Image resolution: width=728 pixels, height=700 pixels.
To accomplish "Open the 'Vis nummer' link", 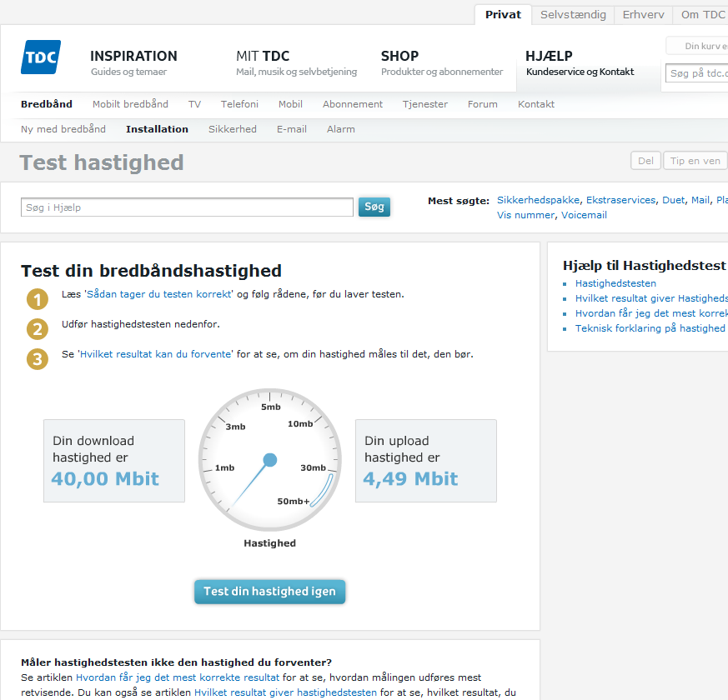I will click(x=525, y=215).
